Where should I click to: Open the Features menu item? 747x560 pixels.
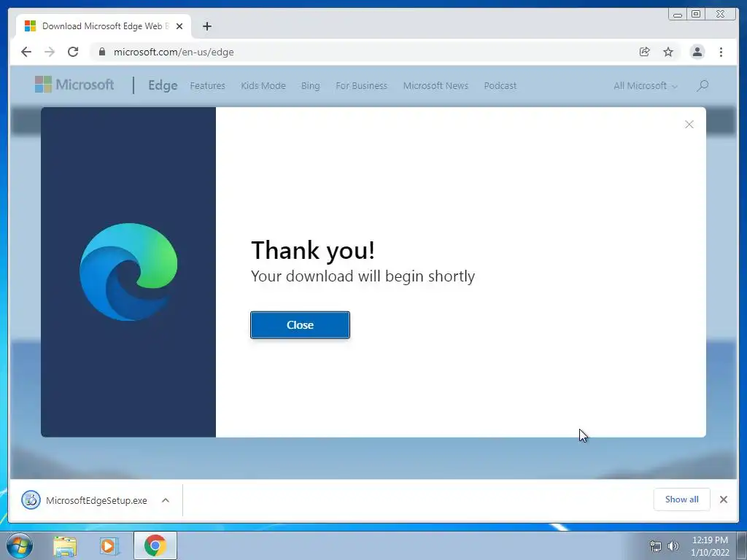(x=207, y=86)
